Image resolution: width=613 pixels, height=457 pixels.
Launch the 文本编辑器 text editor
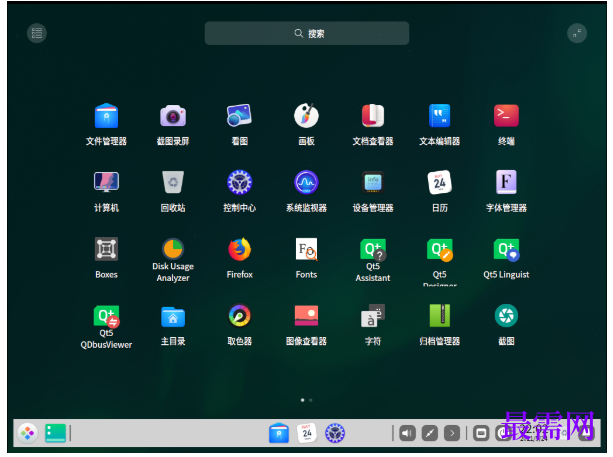[x=439, y=116]
